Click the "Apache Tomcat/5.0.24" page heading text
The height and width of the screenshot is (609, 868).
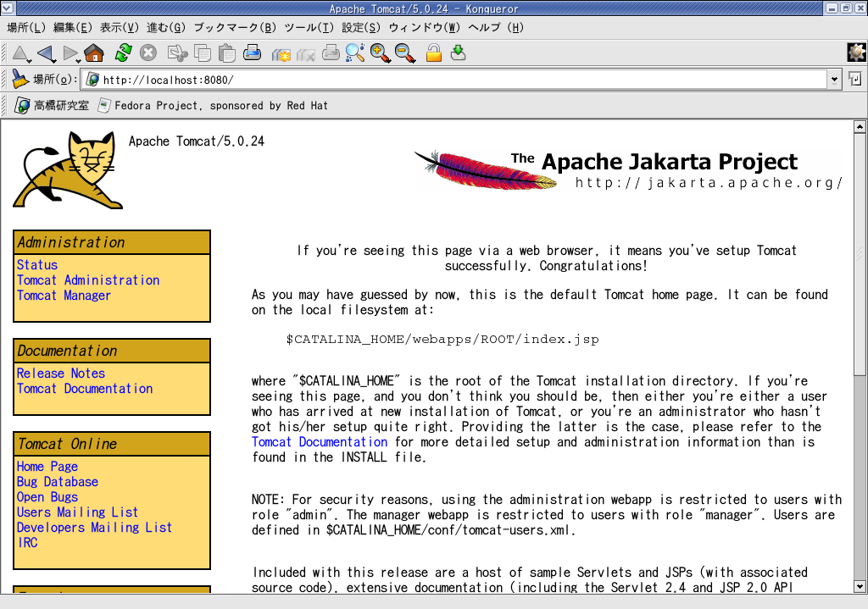coord(197,141)
